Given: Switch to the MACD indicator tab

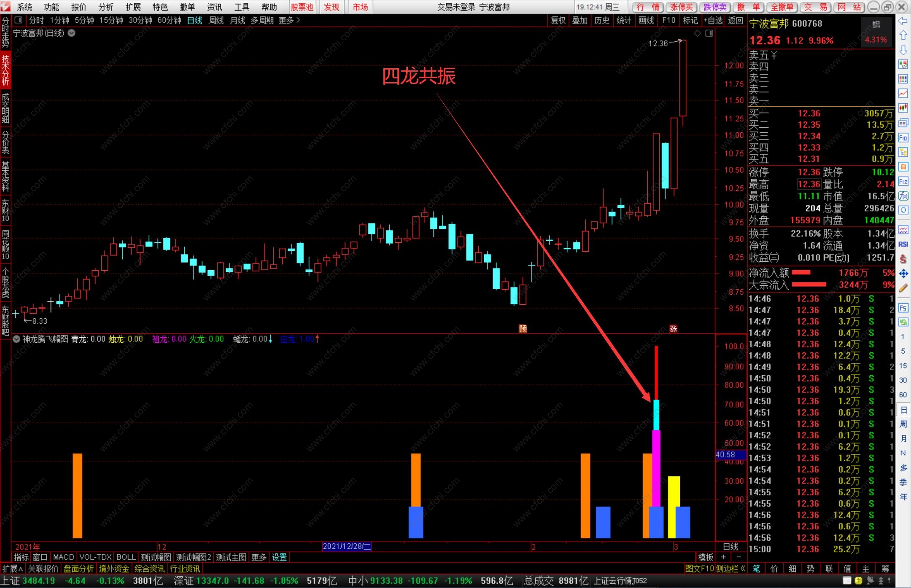Looking at the screenshot, I should (63, 557).
